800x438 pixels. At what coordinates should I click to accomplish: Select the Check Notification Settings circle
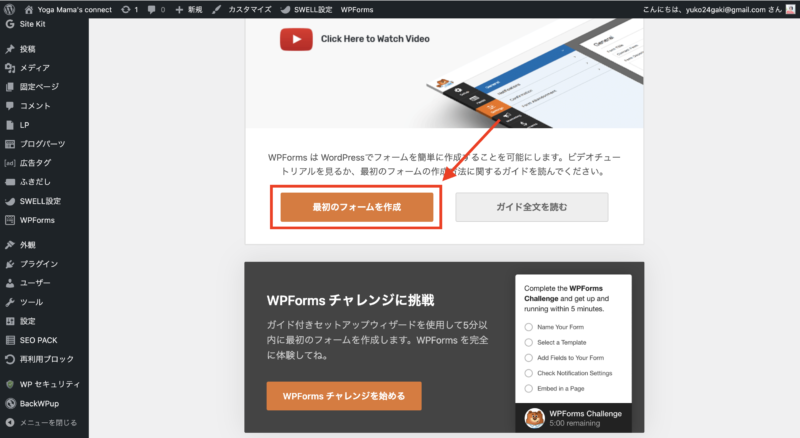coord(529,373)
